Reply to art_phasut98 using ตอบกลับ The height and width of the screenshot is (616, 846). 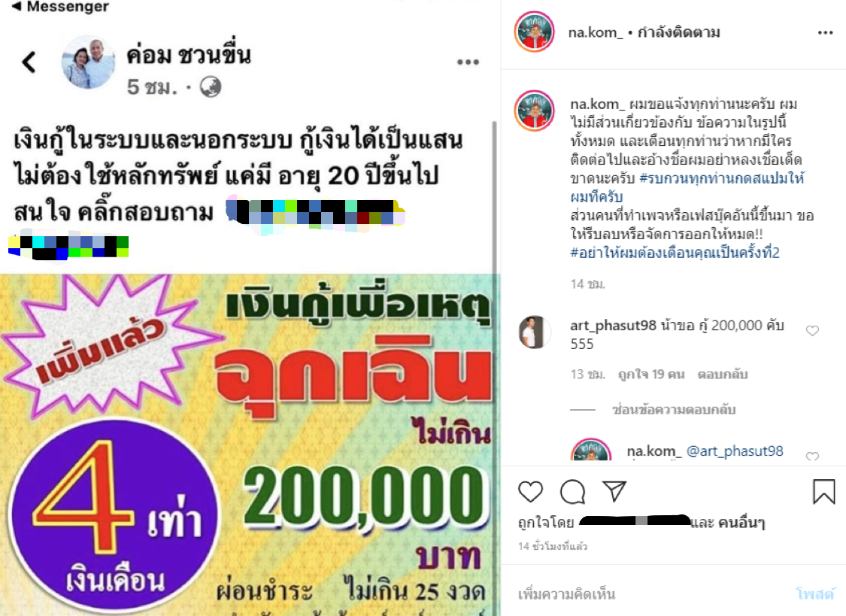click(x=723, y=375)
